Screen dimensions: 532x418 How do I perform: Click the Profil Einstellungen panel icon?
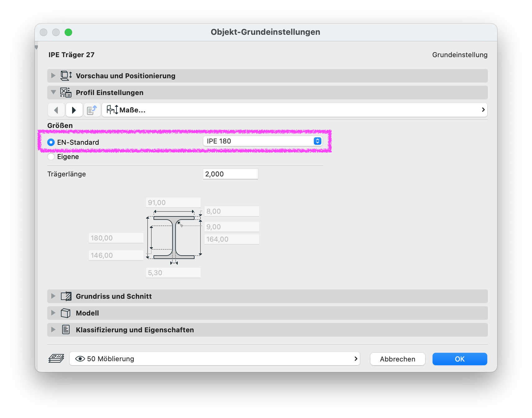click(66, 93)
